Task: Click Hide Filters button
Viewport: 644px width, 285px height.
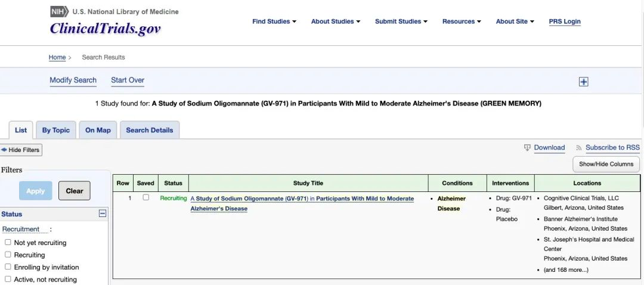Action: [x=20, y=150]
